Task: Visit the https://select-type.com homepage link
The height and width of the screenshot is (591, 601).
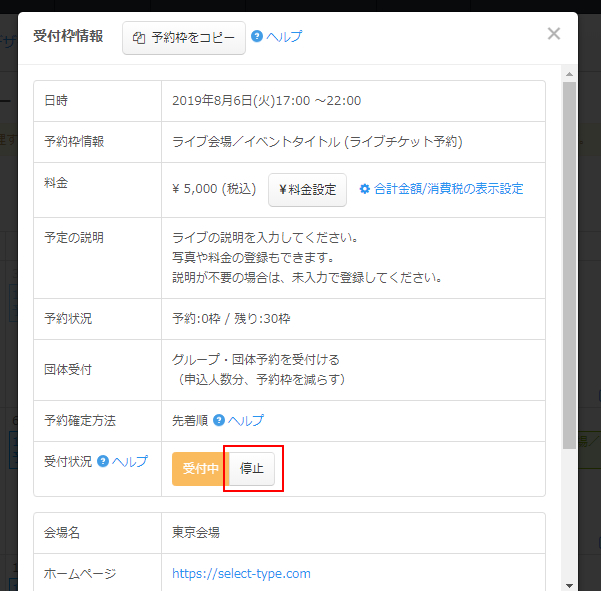Action: [x=241, y=574]
